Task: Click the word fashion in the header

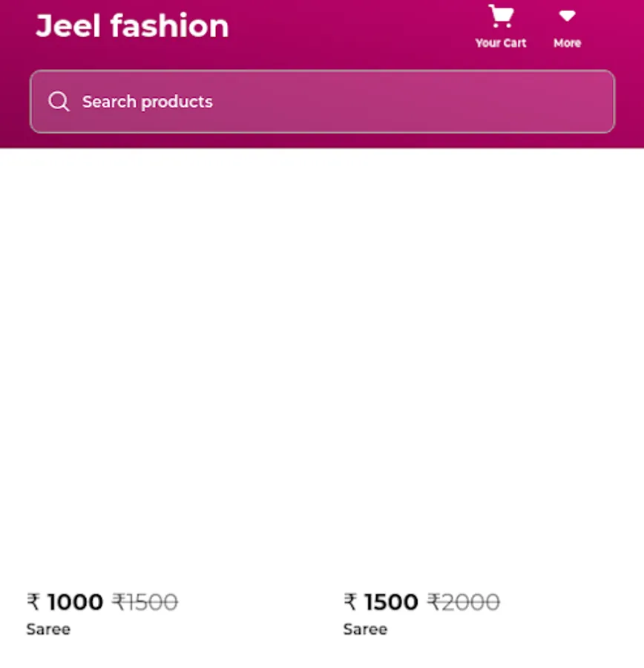Action: (169, 26)
